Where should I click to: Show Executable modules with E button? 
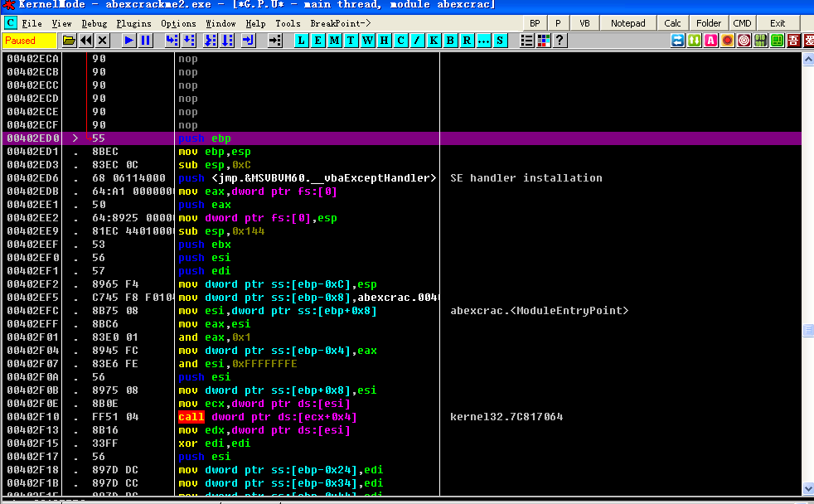(317, 41)
